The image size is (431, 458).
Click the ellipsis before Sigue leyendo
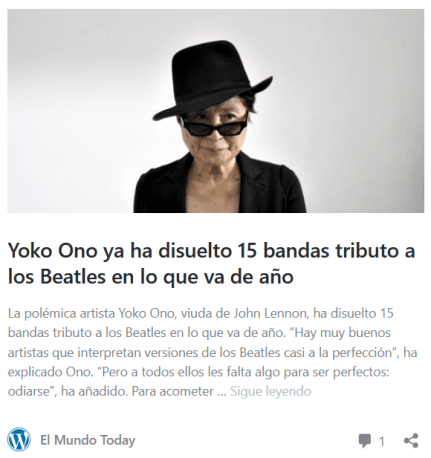[x=222, y=394]
